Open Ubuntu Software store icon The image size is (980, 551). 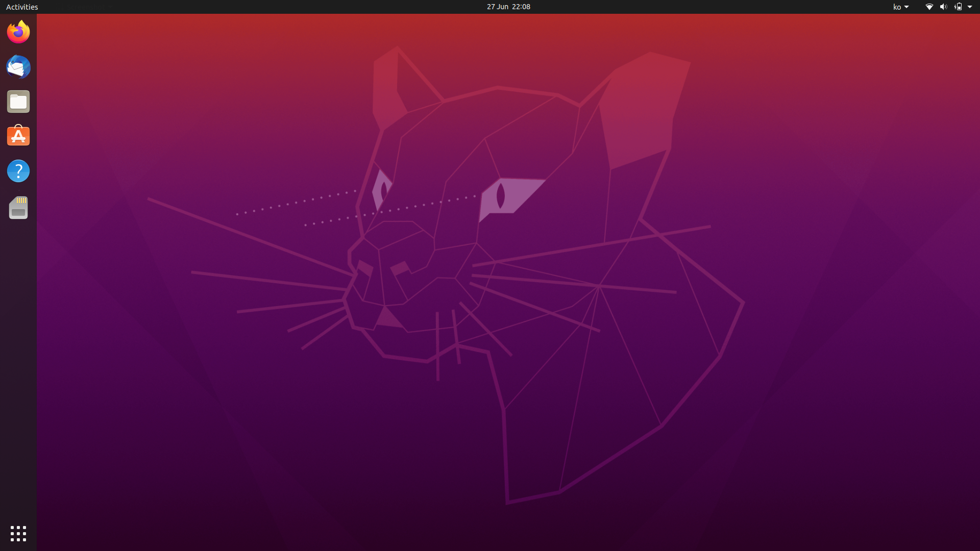coord(18,136)
